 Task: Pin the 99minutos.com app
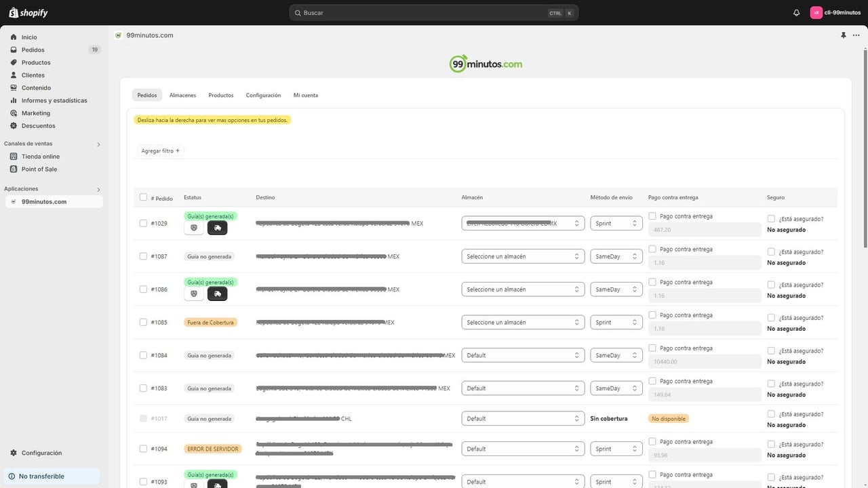(844, 35)
